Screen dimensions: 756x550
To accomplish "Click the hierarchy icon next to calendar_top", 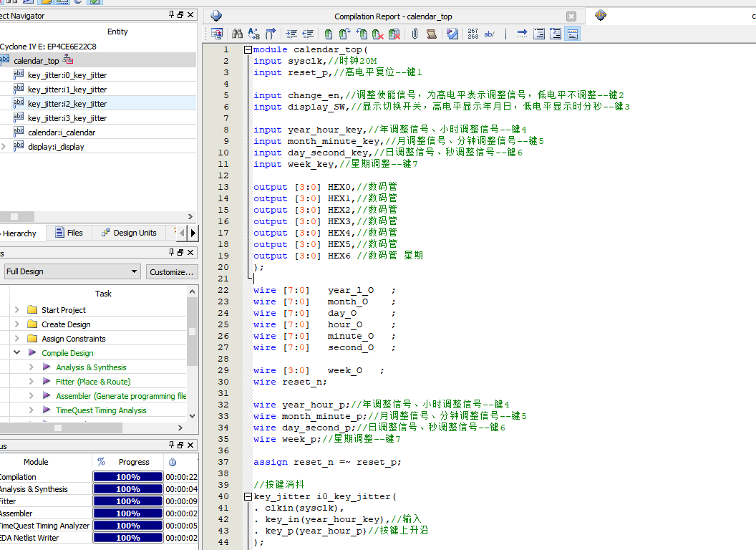I will click(68, 60).
